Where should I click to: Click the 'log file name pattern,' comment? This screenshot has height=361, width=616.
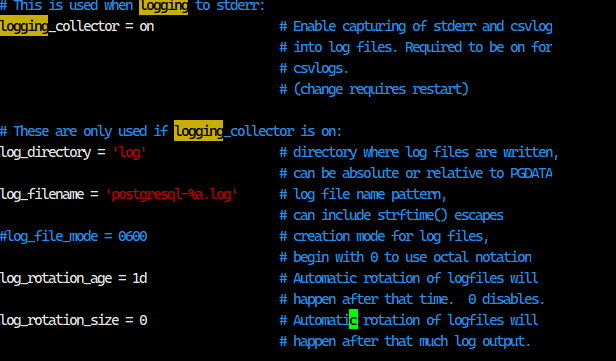370,194
